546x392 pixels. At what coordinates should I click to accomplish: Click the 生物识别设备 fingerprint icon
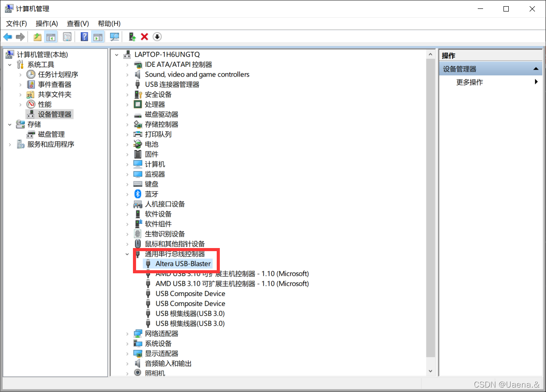click(x=138, y=234)
